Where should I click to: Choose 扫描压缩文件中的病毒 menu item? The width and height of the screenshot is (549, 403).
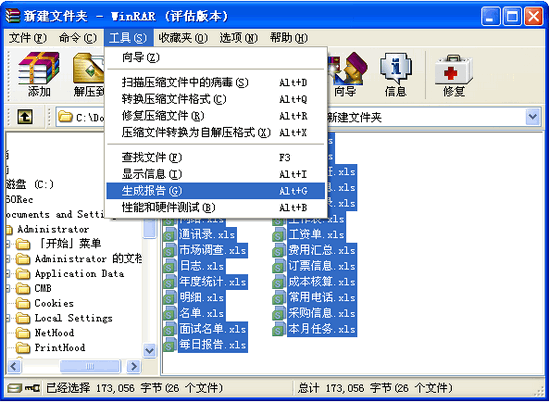pos(216,83)
